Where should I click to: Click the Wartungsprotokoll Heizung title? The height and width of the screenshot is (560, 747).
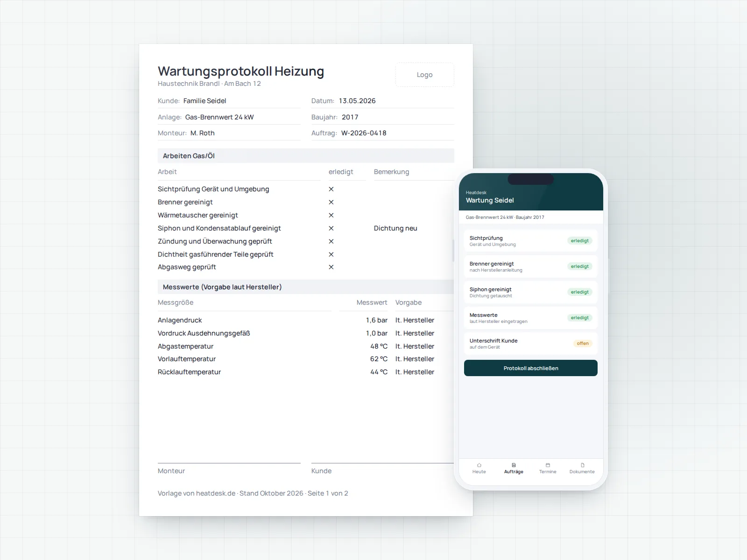pyautogui.click(x=241, y=71)
